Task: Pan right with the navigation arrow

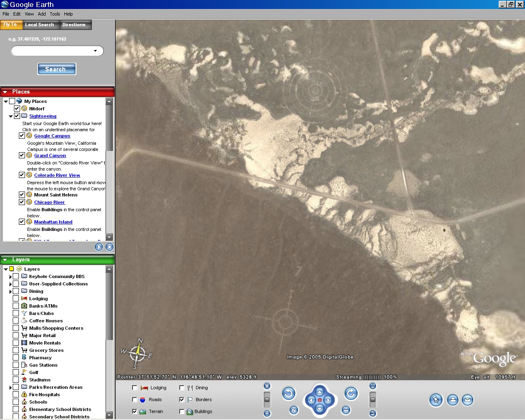Action: tap(328, 400)
